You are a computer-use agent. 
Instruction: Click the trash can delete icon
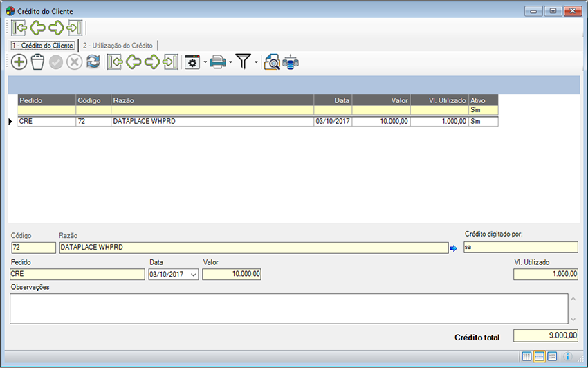pyautogui.click(x=37, y=62)
